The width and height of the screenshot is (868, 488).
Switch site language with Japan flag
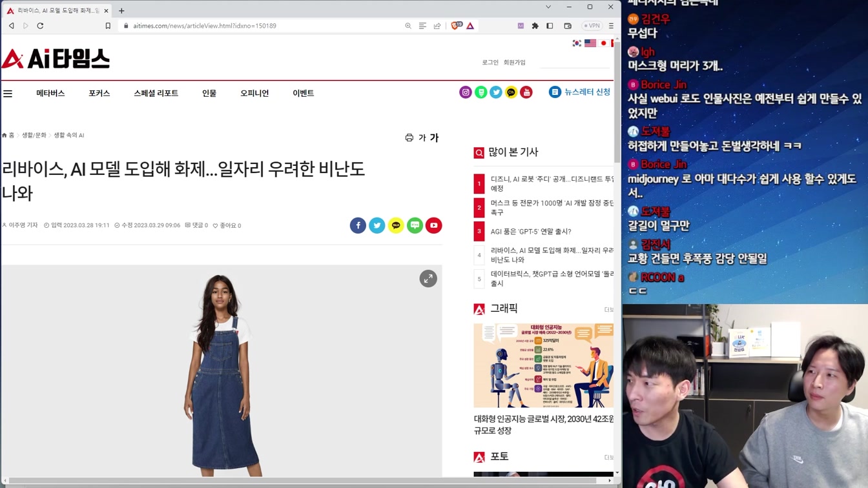click(604, 43)
